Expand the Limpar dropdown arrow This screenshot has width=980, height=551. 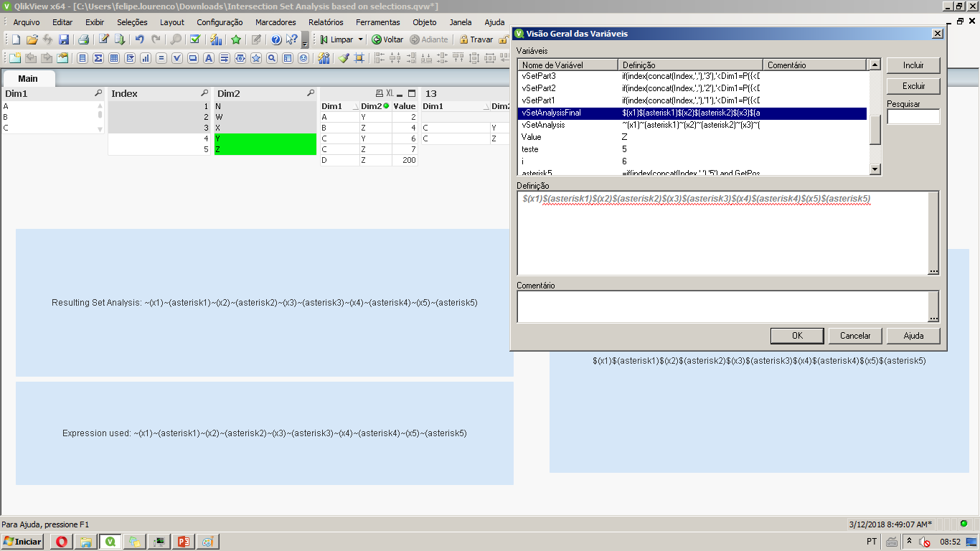tap(361, 39)
